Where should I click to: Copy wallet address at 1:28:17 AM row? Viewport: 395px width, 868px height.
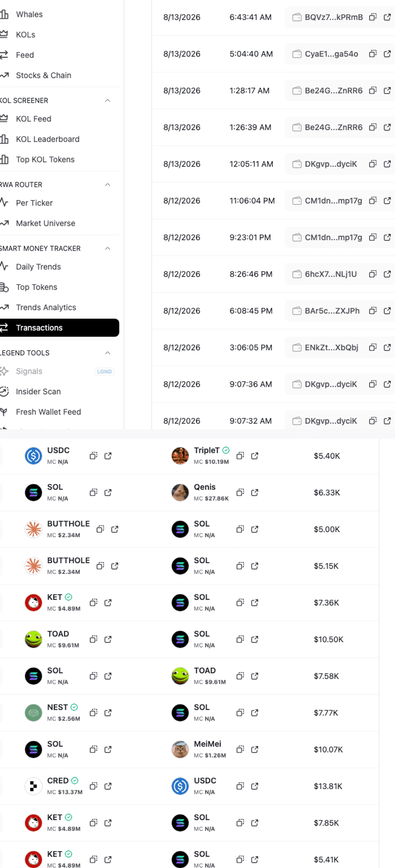point(372,91)
